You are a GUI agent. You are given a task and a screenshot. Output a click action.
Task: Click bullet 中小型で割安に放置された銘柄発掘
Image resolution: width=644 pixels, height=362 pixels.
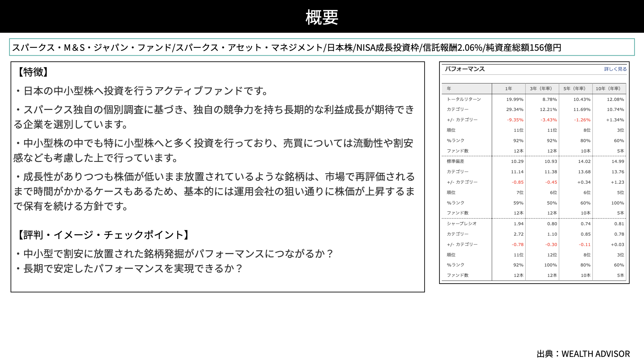174,254
